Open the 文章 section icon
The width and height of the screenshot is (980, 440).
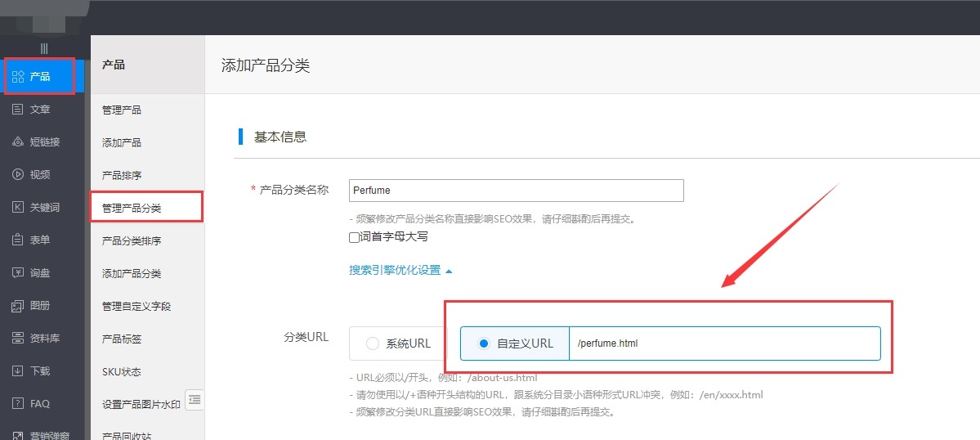pos(18,110)
